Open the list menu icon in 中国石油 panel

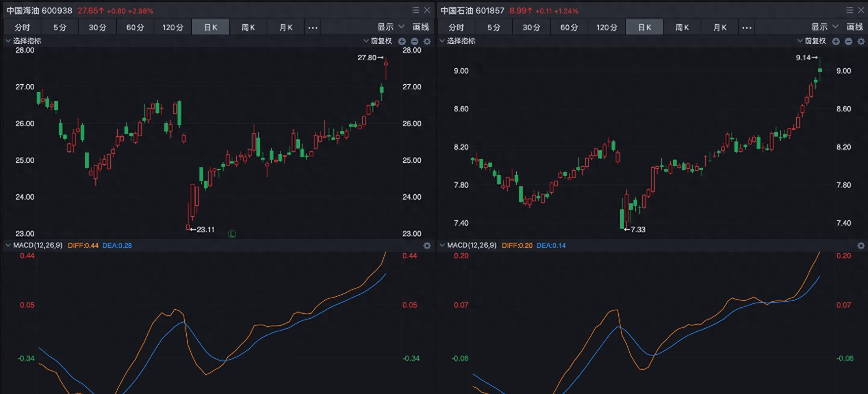tap(849, 10)
